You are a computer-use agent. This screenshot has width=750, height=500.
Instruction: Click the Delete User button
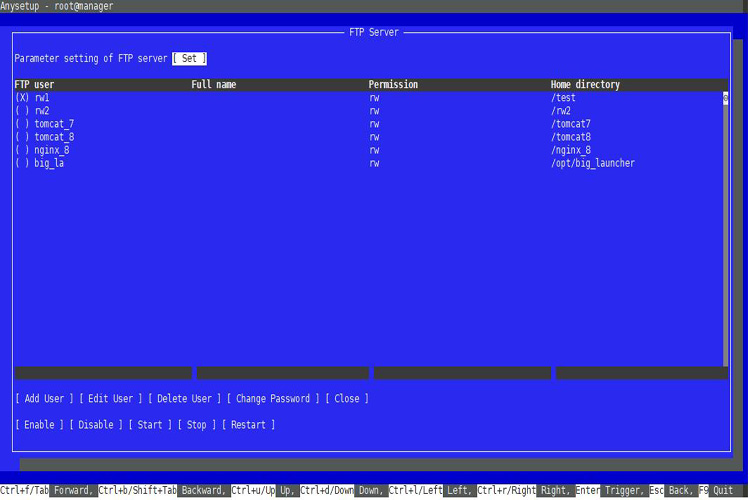click(x=184, y=399)
